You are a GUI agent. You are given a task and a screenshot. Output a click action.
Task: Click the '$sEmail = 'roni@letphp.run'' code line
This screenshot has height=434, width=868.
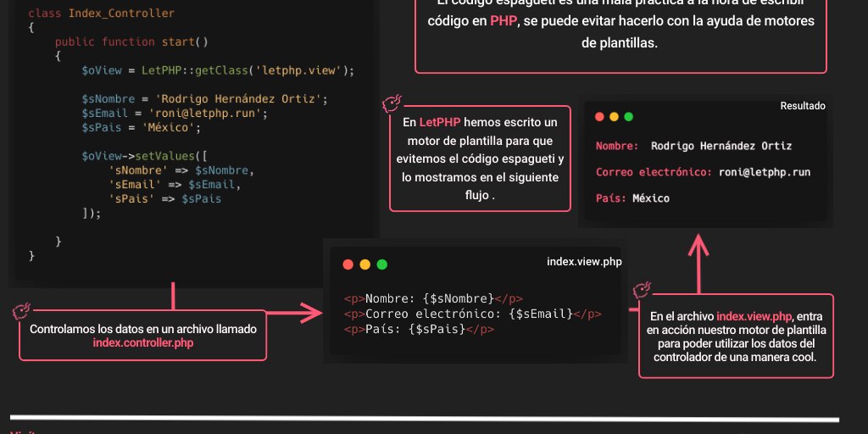[175, 114]
